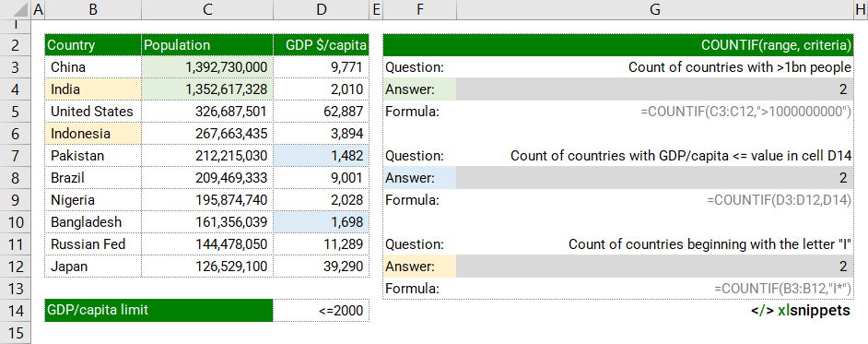Select column B header
Viewport: 868px width, 344px height.
coord(93,9)
